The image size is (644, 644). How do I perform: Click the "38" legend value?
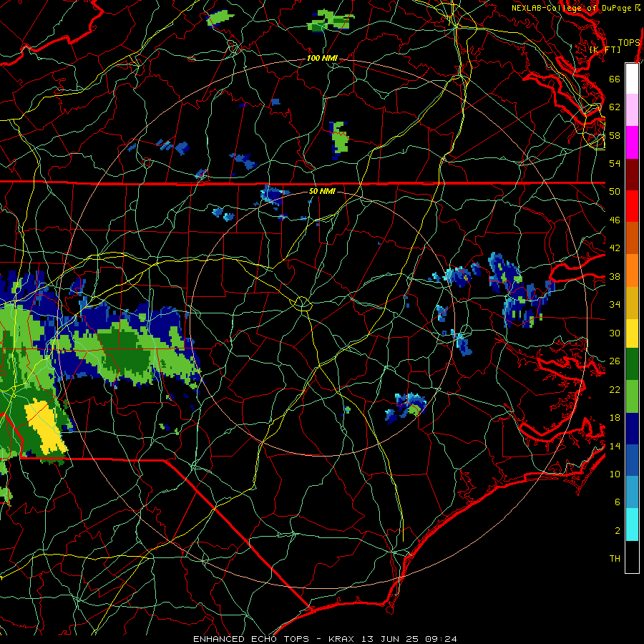(x=615, y=277)
